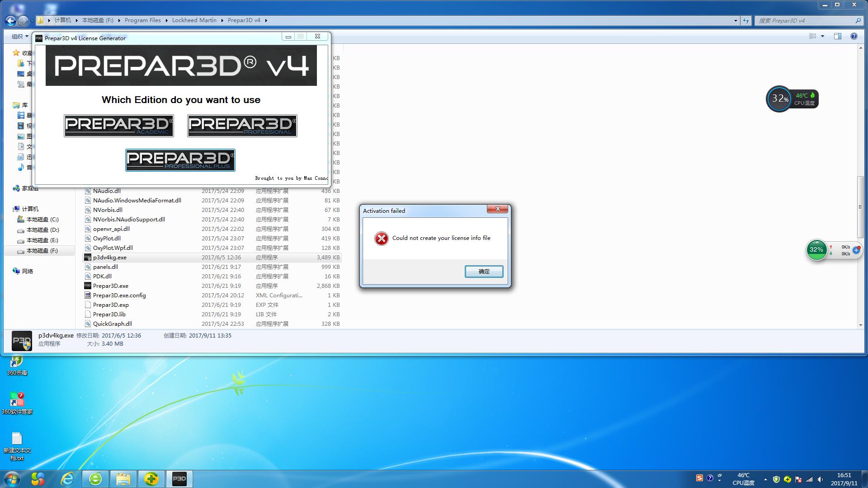Select OxyPlot.Wpf.dll file
Screen dimensions: 868x488
click(113, 248)
